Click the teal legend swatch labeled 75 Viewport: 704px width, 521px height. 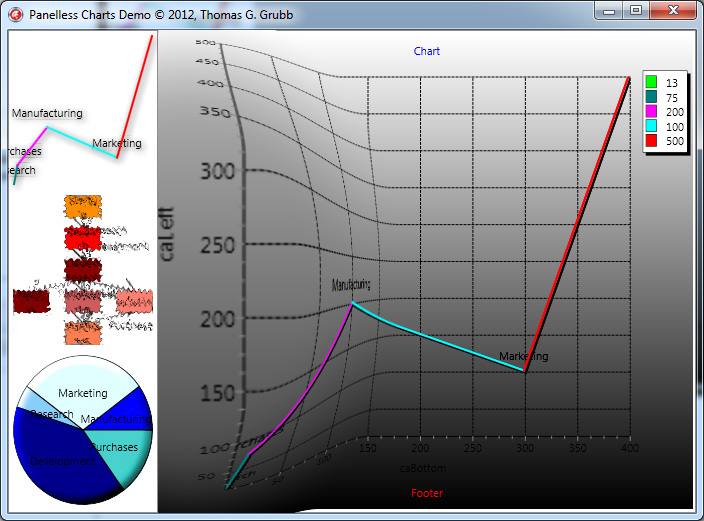(651, 97)
